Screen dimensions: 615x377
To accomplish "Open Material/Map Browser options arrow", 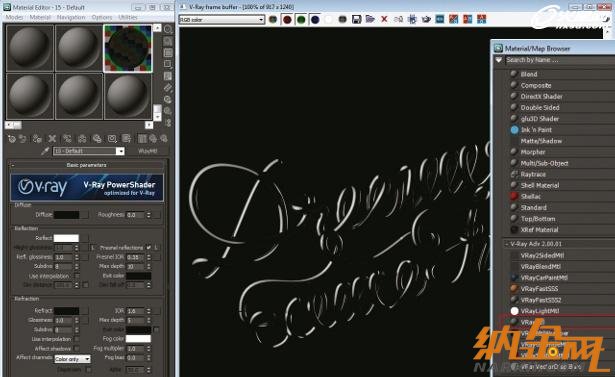I will (x=499, y=60).
